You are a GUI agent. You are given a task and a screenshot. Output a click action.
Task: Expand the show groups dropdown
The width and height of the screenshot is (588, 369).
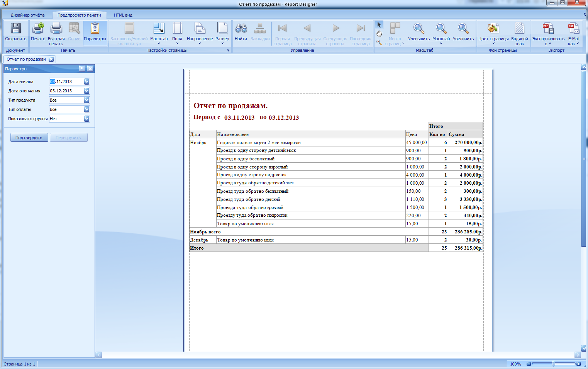[x=86, y=119]
